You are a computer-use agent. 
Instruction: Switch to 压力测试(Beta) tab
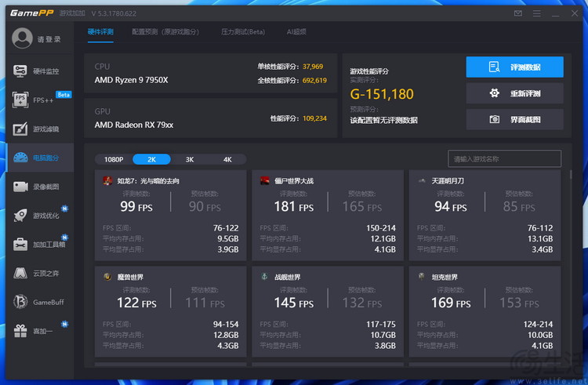click(x=243, y=32)
